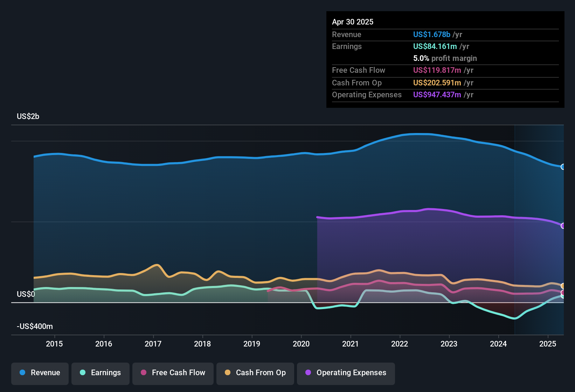Select the Revenue endpoint marker on the chart
The width and height of the screenshot is (575, 392).
click(563, 167)
